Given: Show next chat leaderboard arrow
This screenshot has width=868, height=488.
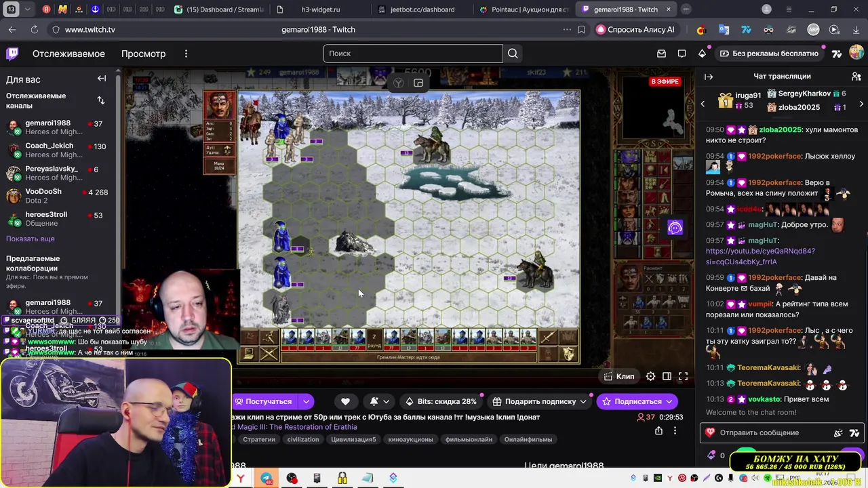Looking at the screenshot, I should point(861,104).
